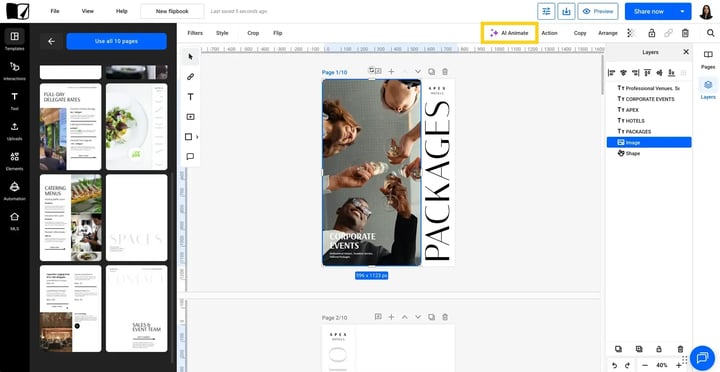Open the MLS sidebar panel
720x372 pixels.
15,220
